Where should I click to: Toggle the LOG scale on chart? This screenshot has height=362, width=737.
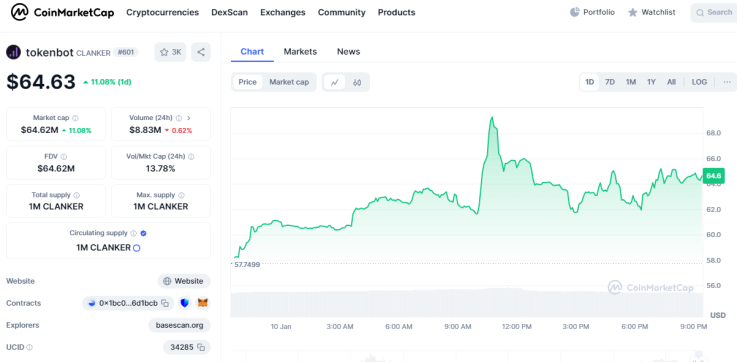click(x=699, y=82)
